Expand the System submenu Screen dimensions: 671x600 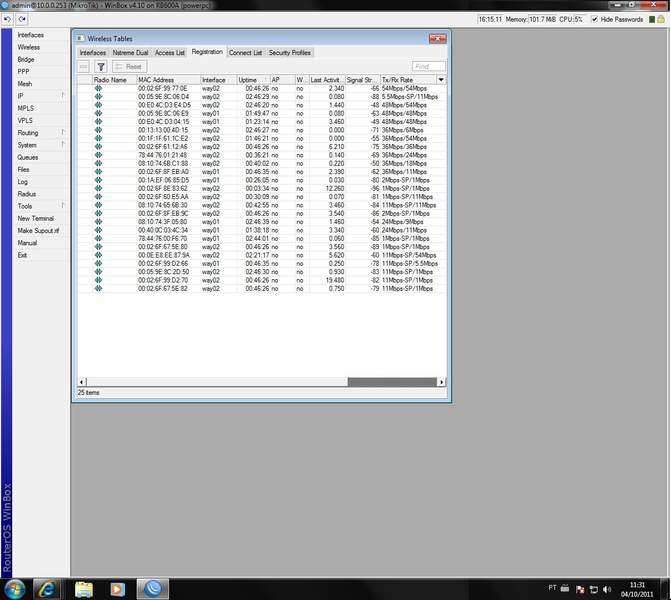63,145
